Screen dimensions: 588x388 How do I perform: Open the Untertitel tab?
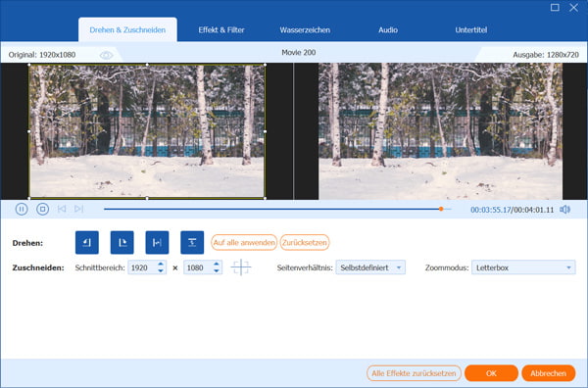[471, 29]
